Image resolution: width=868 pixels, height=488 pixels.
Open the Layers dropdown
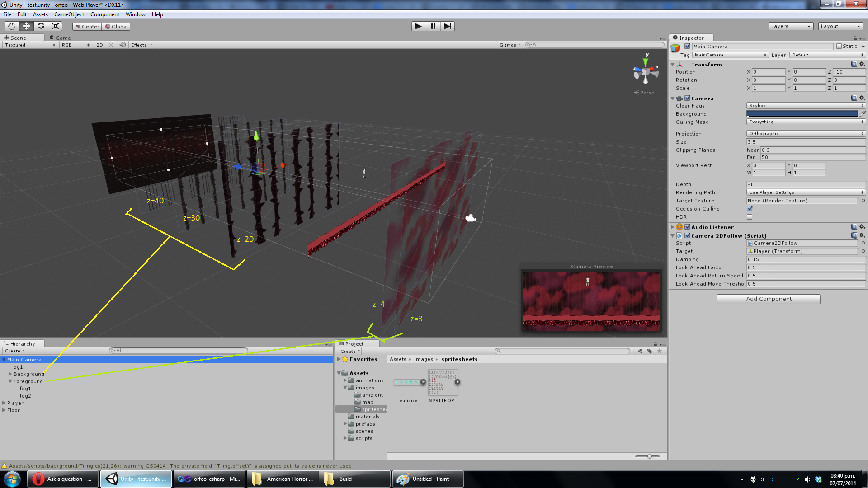click(x=791, y=26)
